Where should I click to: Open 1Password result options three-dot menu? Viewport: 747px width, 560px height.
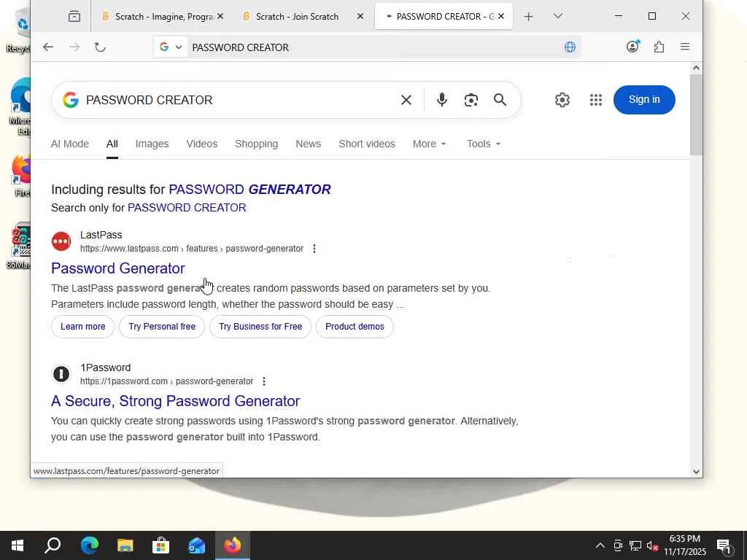(264, 381)
